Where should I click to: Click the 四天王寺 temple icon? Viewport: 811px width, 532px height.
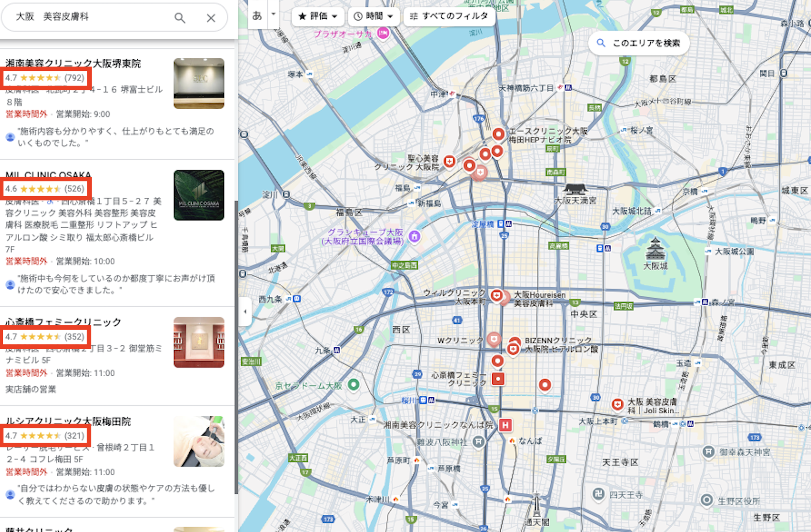pos(598,494)
